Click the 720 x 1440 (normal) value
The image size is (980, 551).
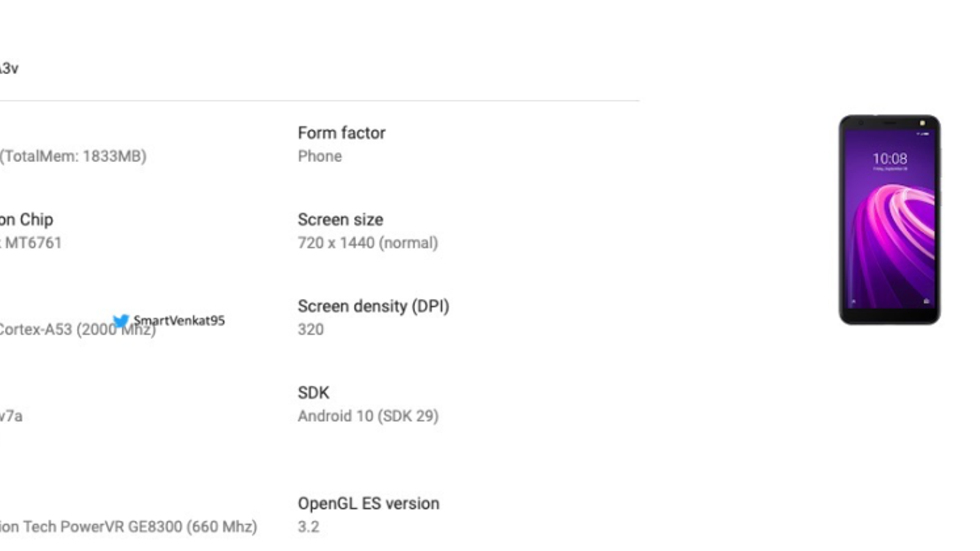click(x=367, y=242)
